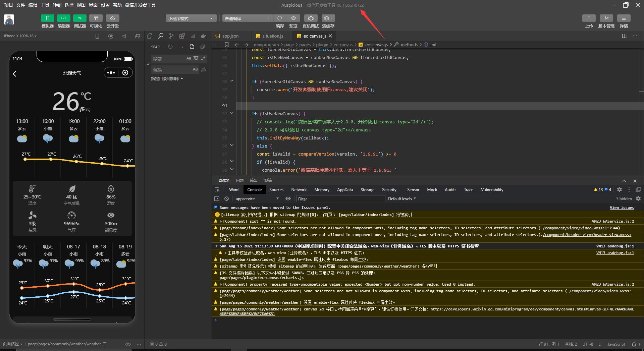Open the clear cache (清缓存) dropdown
The image size is (644, 351).
pyautogui.click(x=328, y=18)
